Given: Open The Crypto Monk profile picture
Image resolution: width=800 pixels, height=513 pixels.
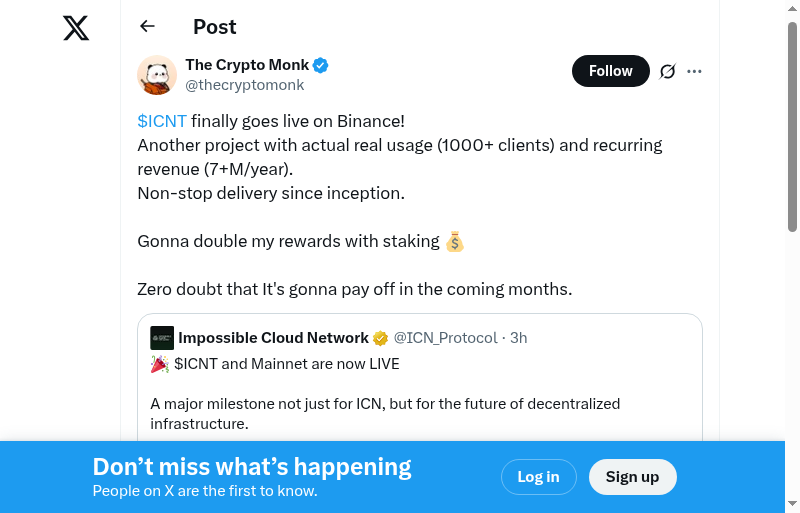Looking at the screenshot, I should point(157,75).
